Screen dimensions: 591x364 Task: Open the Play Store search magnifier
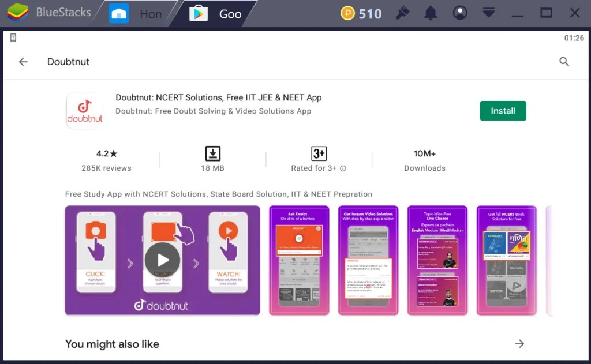pyautogui.click(x=564, y=62)
